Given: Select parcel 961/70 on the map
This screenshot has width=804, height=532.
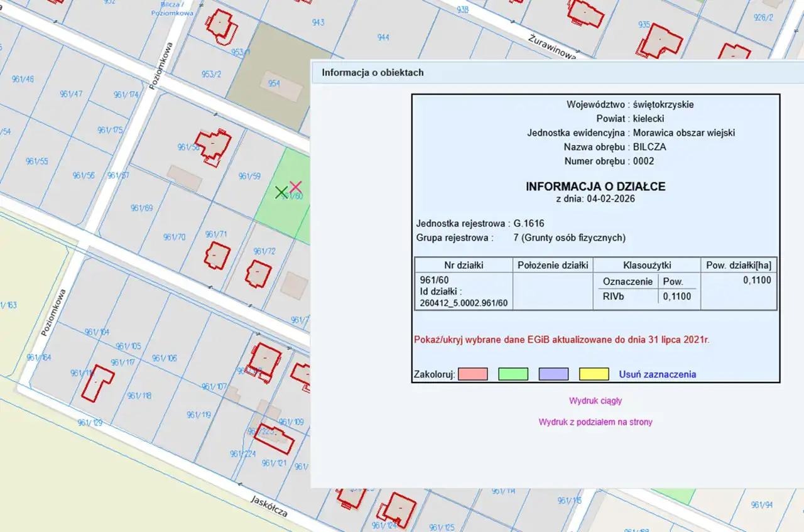Looking at the screenshot, I should (x=174, y=237).
